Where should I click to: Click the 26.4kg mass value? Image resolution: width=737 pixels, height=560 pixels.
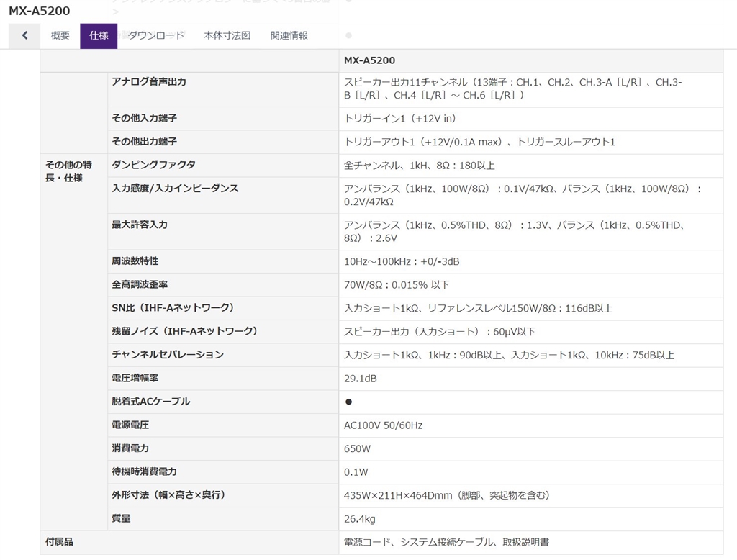click(x=360, y=519)
